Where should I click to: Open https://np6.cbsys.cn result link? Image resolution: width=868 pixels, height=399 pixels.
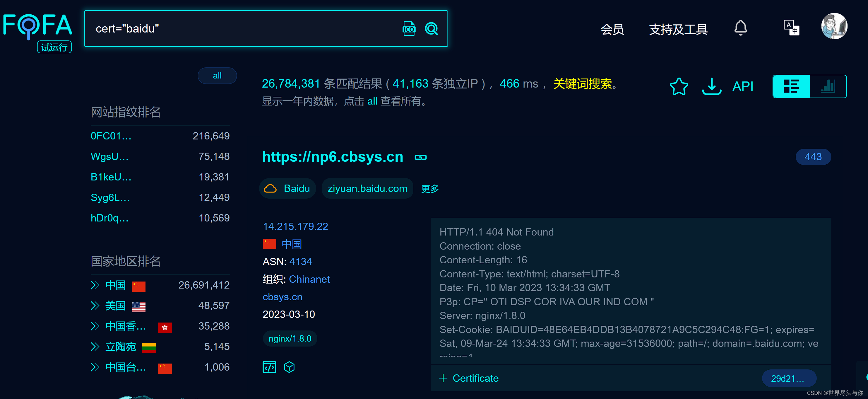click(333, 157)
